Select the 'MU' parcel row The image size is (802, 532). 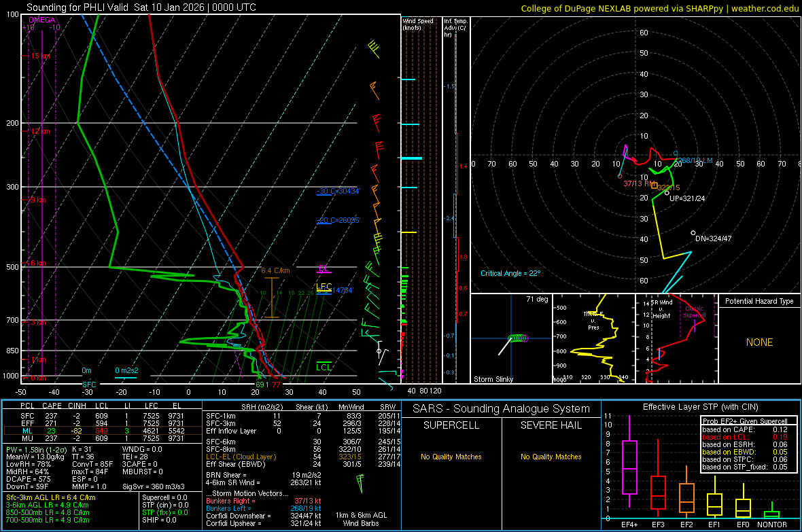103,438
